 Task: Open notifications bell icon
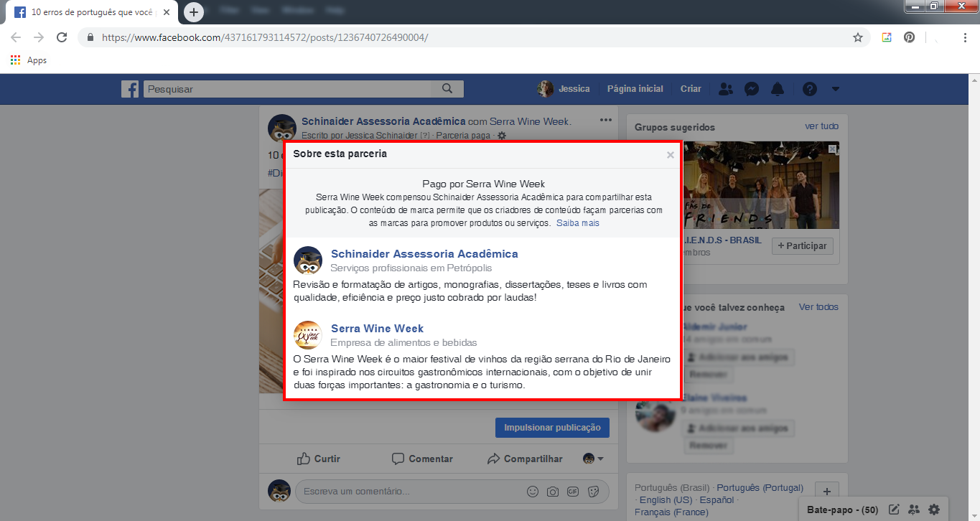click(778, 89)
